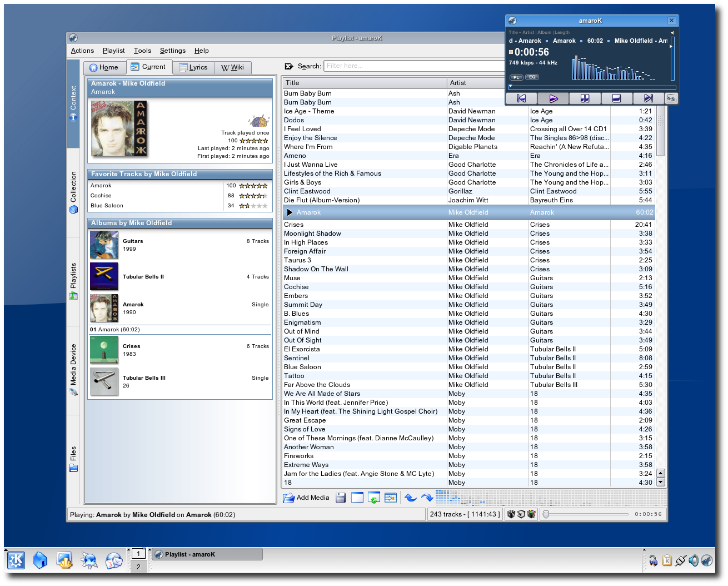Skip to next track in player window
This screenshot has height=586, width=728.
point(648,98)
